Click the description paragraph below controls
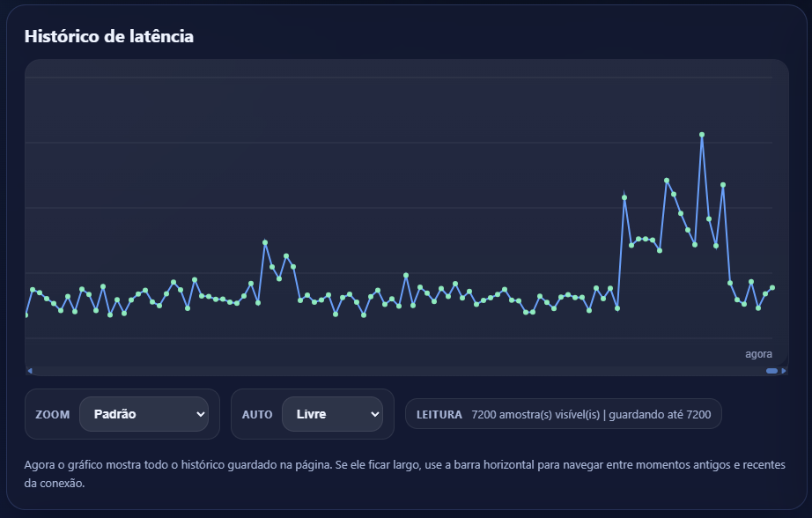The width and height of the screenshot is (812, 518). pos(405,473)
